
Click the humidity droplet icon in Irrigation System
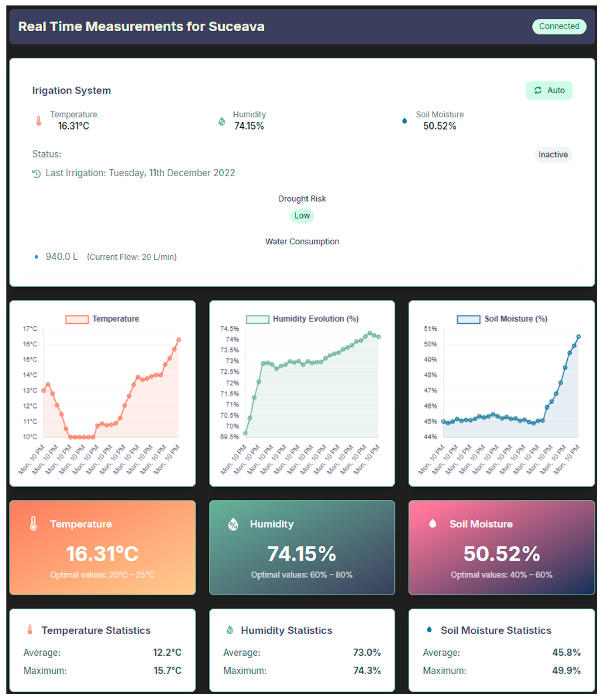(222, 121)
